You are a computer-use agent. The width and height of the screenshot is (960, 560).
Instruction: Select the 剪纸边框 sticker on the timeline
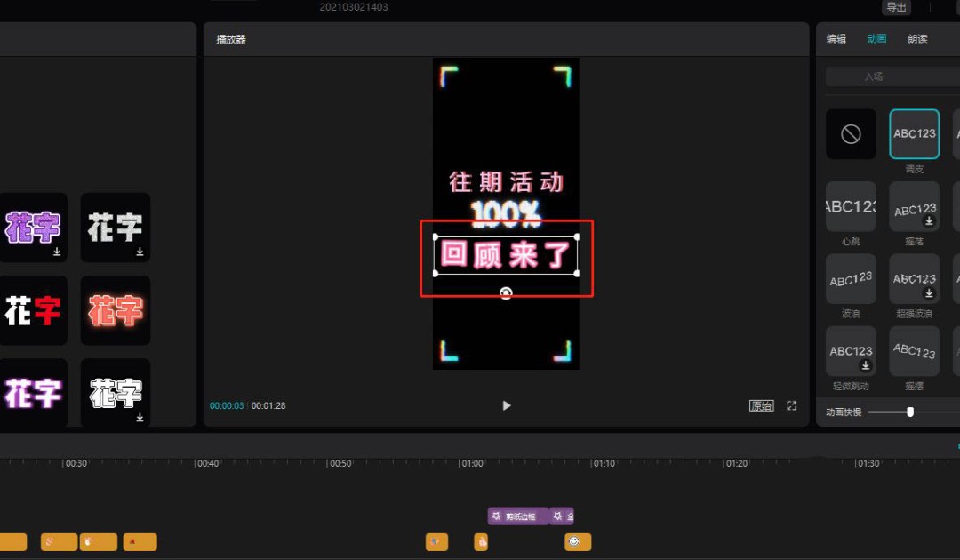click(x=517, y=516)
